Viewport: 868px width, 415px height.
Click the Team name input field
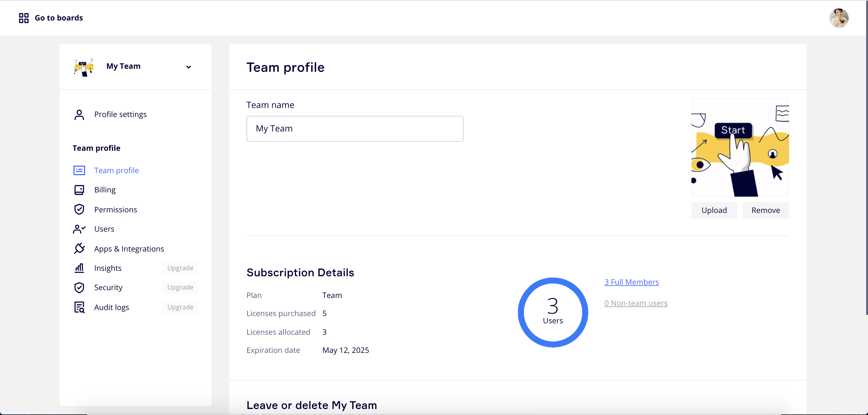pyautogui.click(x=354, y=128)
